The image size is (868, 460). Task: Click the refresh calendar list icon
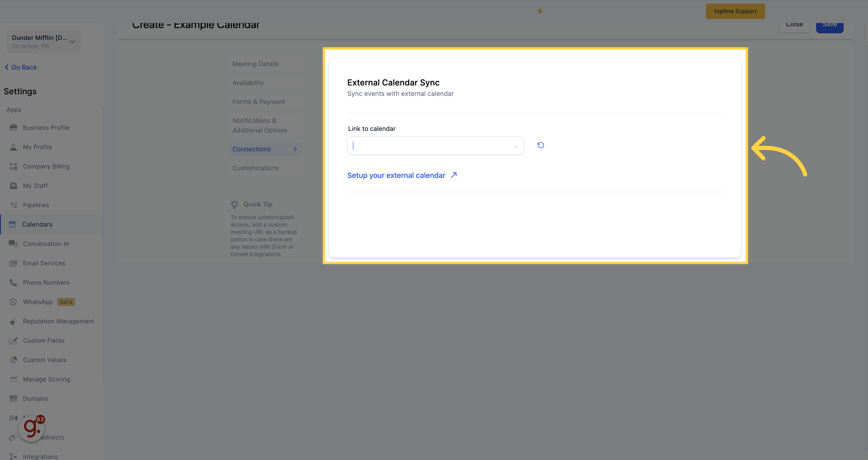pos(540,145)
